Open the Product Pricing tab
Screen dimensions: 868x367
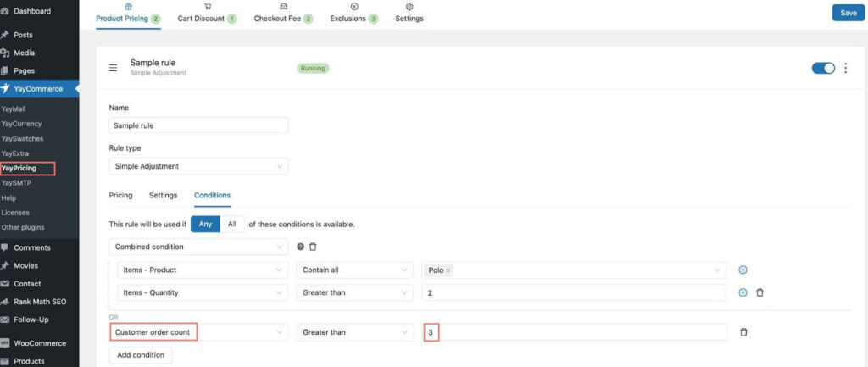(x=128, y=14)
